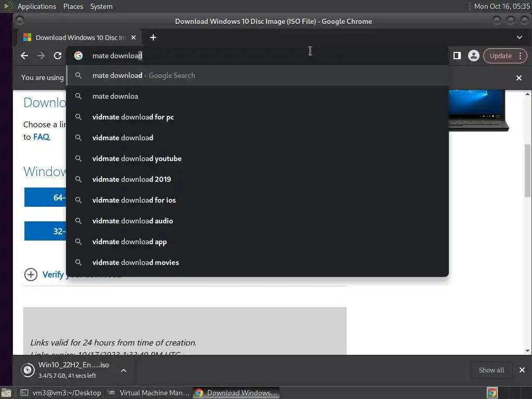Choose the 'mate downloa' suggestion
Image resolution: width=532 pixels, height=399 pixels.
click(258, 96)
